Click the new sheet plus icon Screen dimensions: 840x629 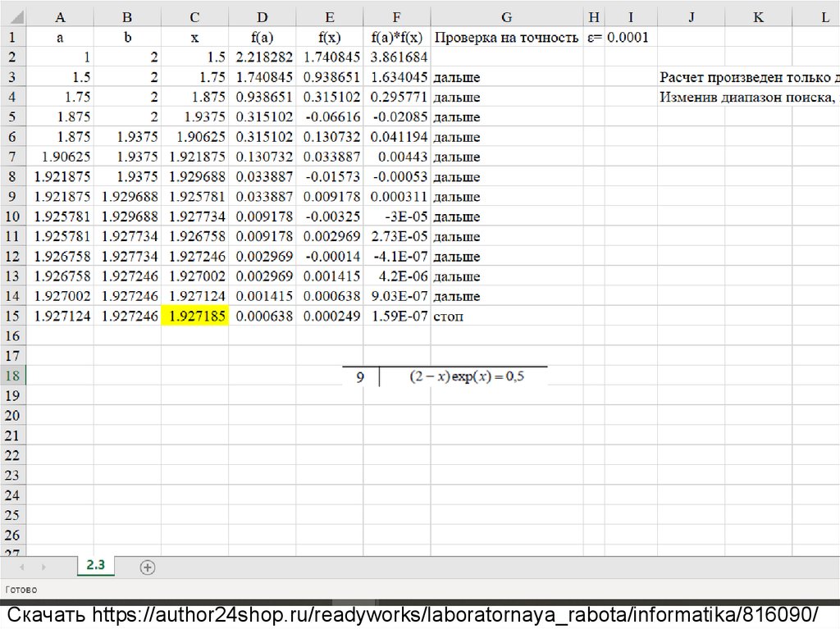(148, 567)
